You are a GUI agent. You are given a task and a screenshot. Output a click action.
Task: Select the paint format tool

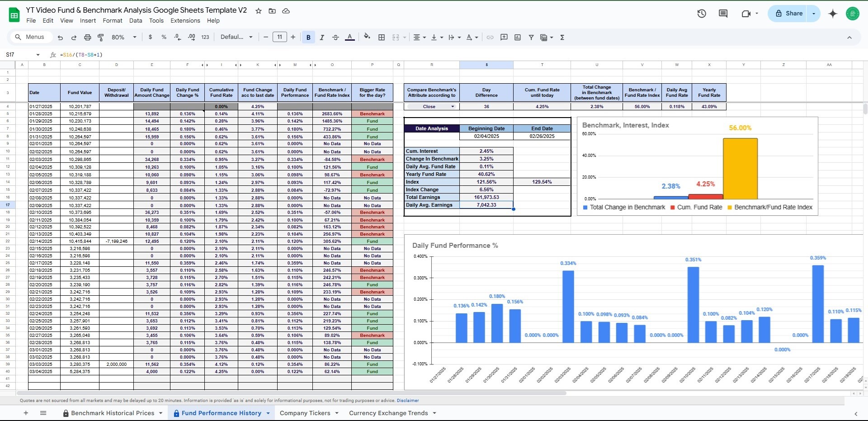click(101, 38)
